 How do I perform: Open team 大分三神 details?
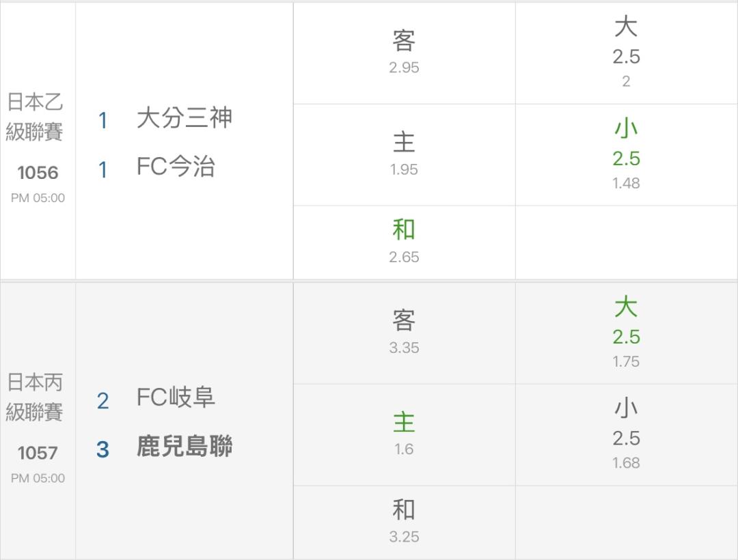click(184, 118)
